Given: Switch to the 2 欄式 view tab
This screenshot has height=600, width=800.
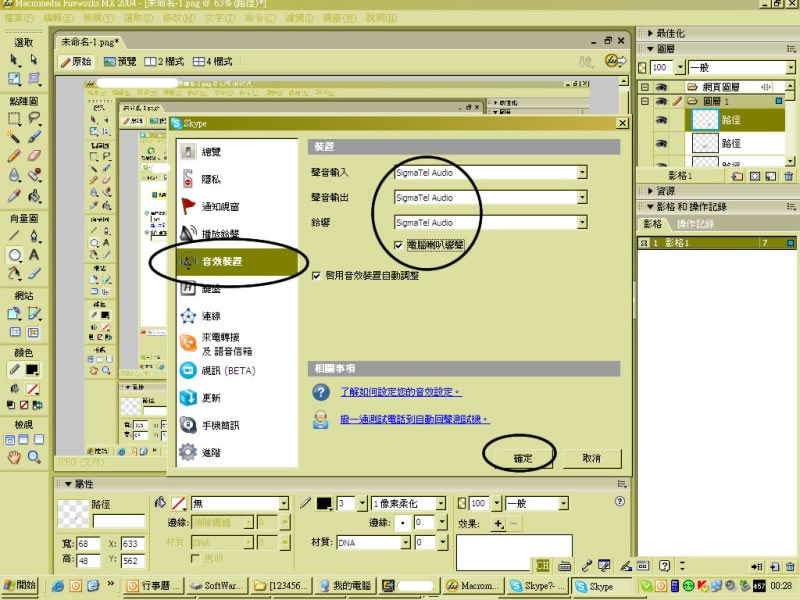Looking at the screenshot, I should tap(164, 62).
